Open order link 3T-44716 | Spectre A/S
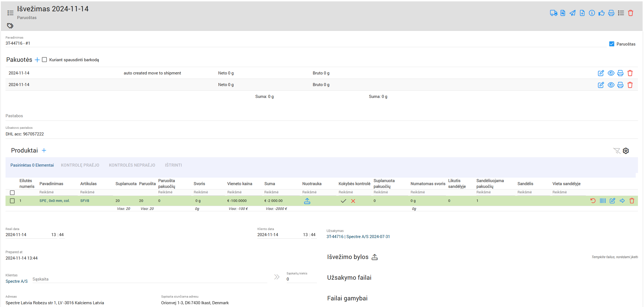Image resolution: width=644 pixels, height=307 pixels. [358, 237]
